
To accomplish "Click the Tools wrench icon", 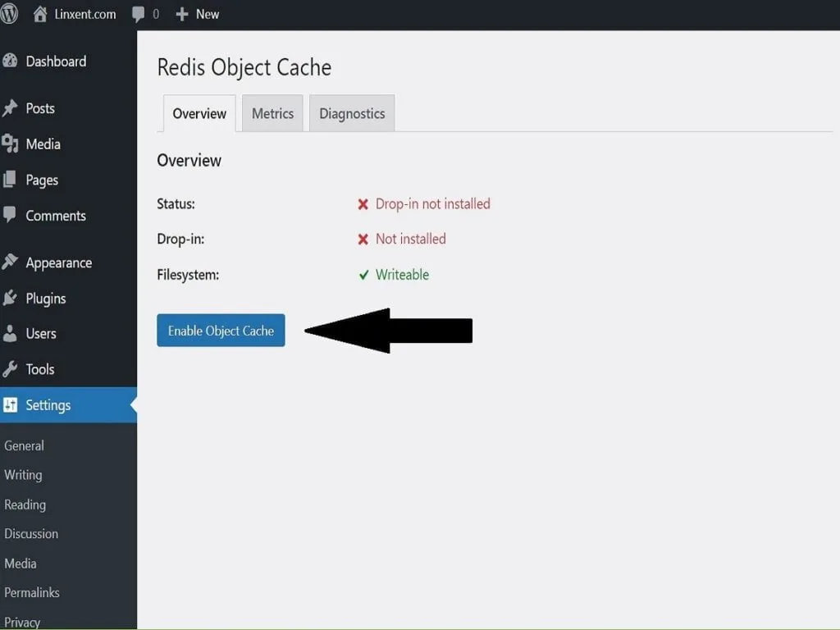I will 10,369.
